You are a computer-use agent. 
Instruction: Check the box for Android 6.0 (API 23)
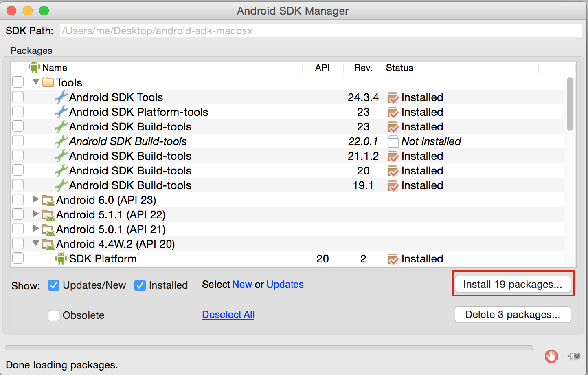click(18, 199)
